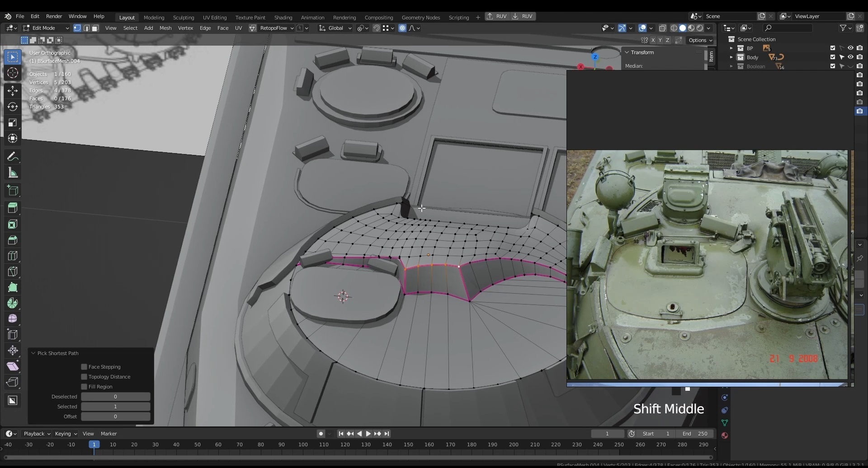Screen dimensions: 868x468
Task: Select the Select Box tool
Action: point(13,57)
